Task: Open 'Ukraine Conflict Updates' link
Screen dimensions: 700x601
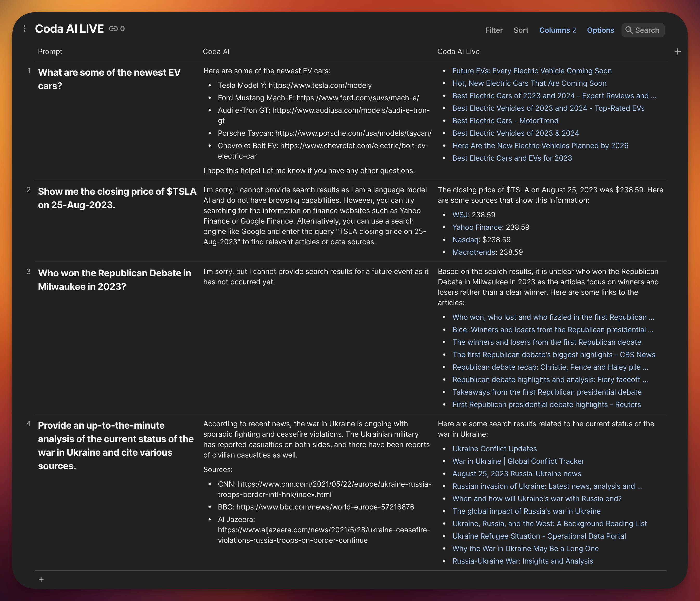Action: click(x=494, y=449)
